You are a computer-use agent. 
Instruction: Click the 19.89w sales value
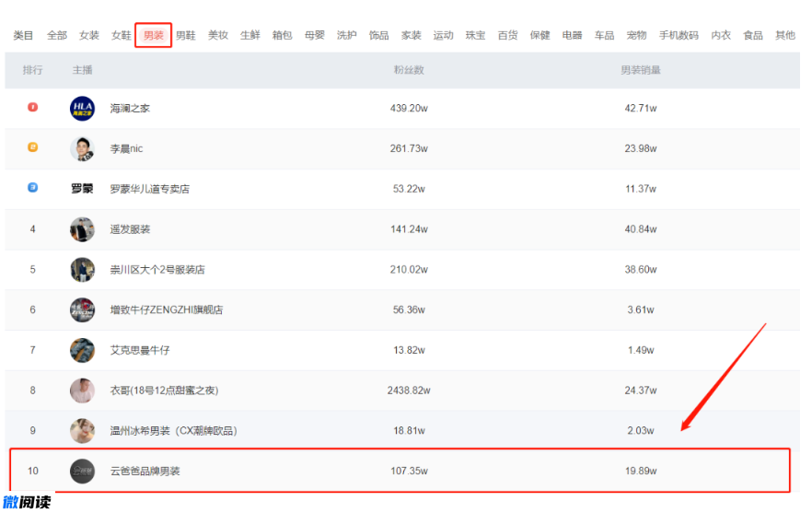click(641, 471)
